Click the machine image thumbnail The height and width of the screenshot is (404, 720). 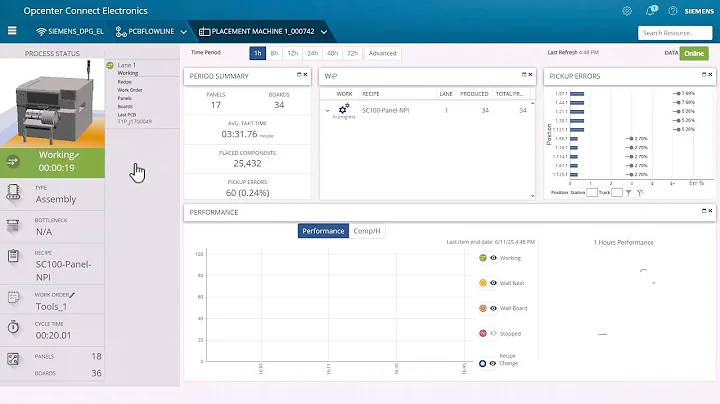click(x=52, y=103)
